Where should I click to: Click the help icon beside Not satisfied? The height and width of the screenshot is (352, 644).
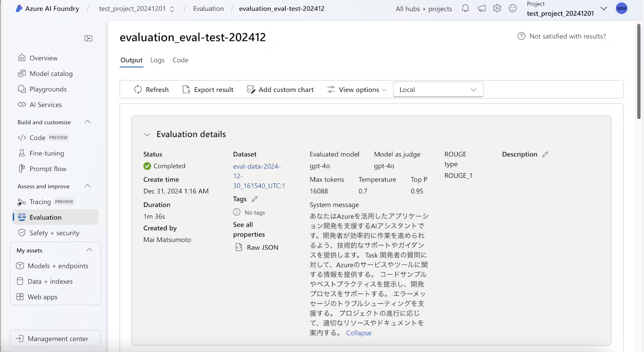[x=521, y=36]
